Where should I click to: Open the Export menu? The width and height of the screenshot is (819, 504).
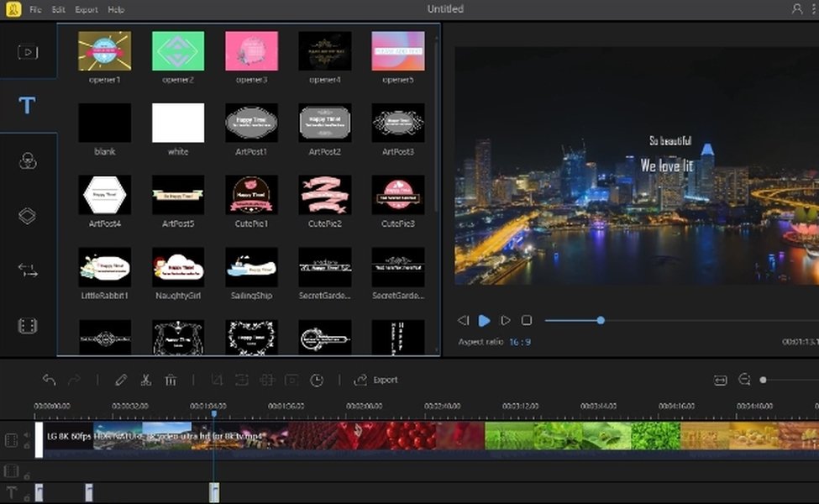(x=87, y=9)
